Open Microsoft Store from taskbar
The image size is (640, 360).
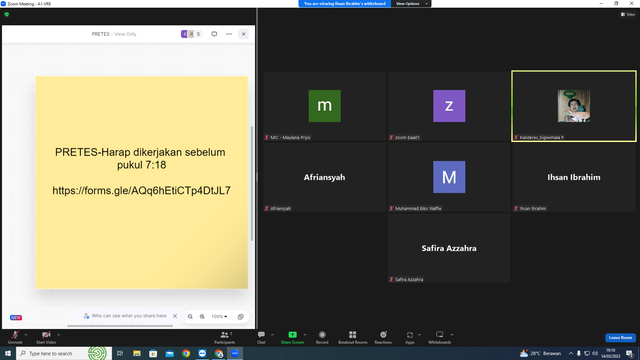point(153,353)
